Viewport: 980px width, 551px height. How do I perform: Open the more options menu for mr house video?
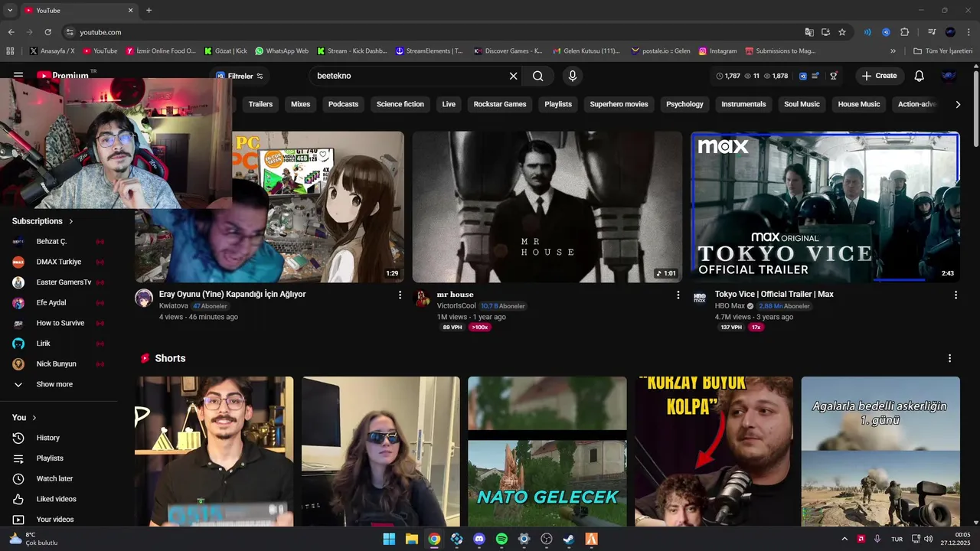[678, 295]
